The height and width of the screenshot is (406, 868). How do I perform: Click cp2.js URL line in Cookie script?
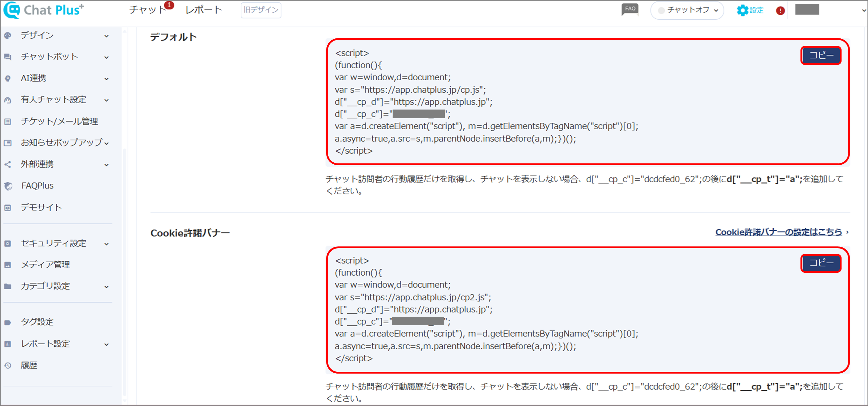(x=413, y=297)
